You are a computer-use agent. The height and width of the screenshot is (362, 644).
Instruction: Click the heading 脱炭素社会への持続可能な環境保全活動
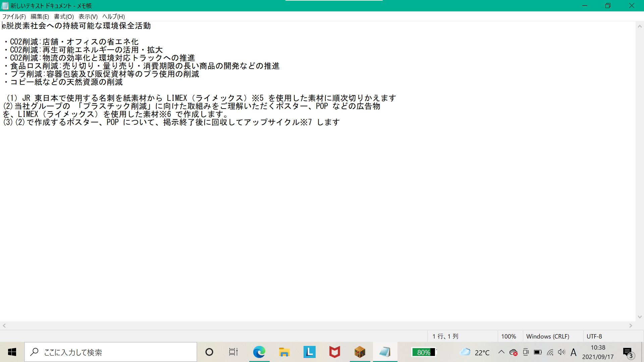point(78,26)
